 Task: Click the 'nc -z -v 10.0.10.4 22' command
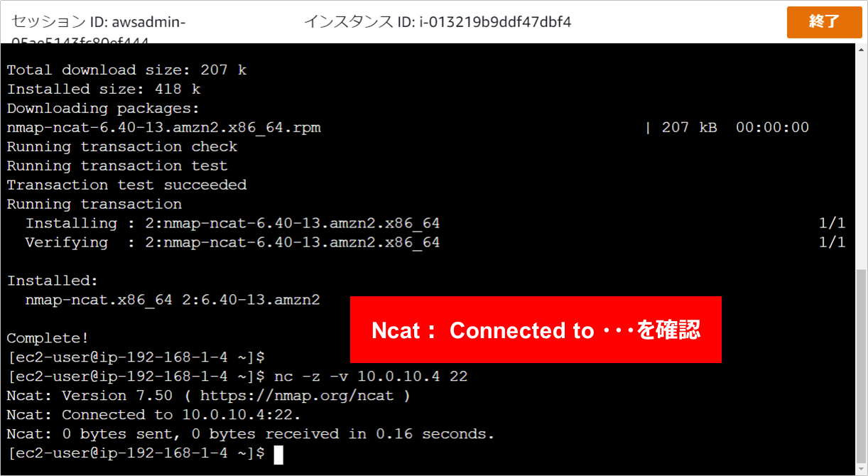(x=371, y=377)
